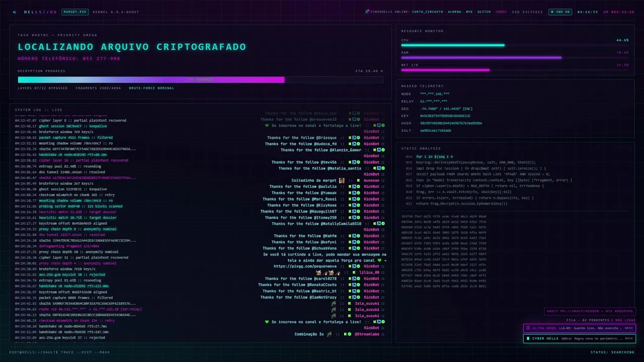Click the RAM usage bar

click(515, 58)
